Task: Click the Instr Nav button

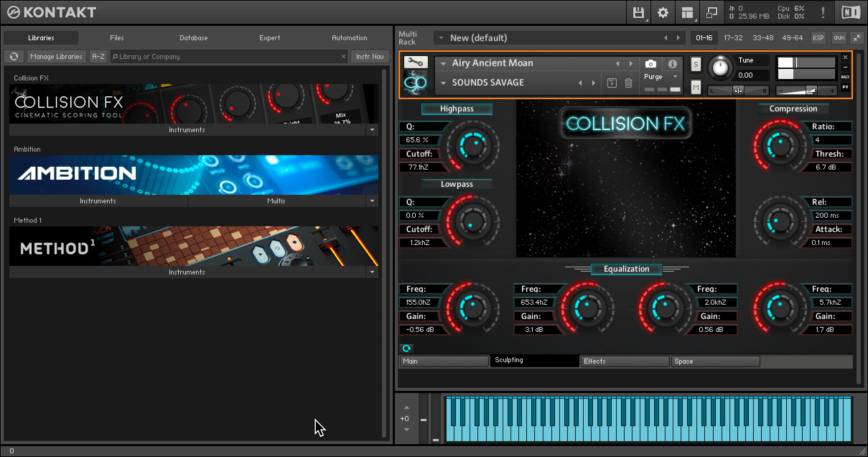Action: [x=370, y=56]
